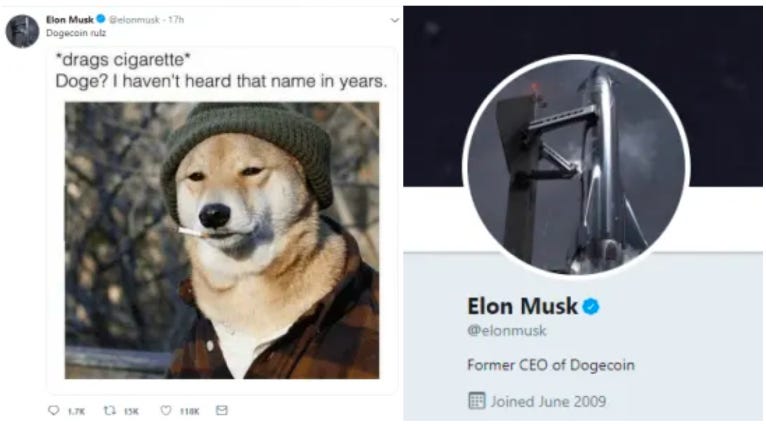Click the @elonmusk handle on profile card

[x=507, y=331]
